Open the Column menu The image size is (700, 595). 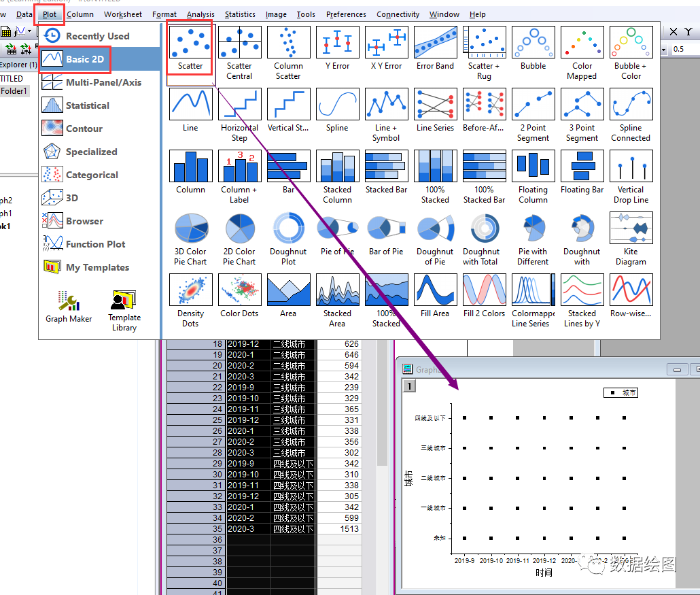[80, 14]
